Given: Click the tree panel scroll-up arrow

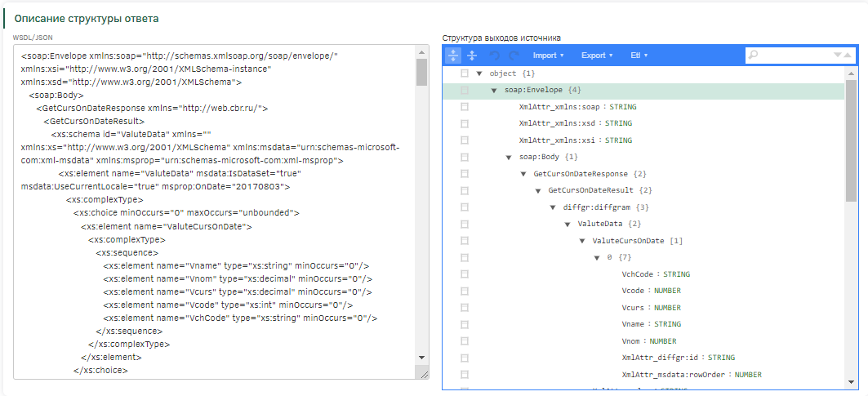Looking at the screenshot, I should pyautogui.click(x=851, y=73).
